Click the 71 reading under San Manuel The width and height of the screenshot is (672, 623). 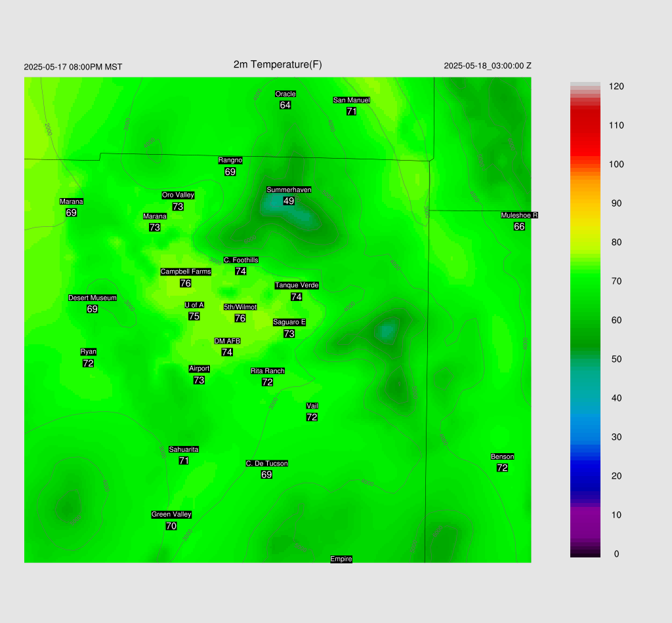point(352,111)
